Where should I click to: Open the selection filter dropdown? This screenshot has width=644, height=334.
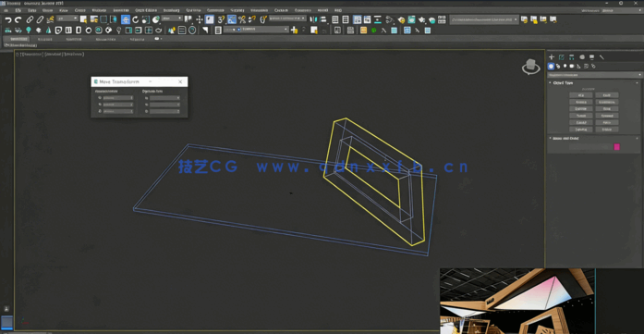pyautogui.click(x=67, y=19)
